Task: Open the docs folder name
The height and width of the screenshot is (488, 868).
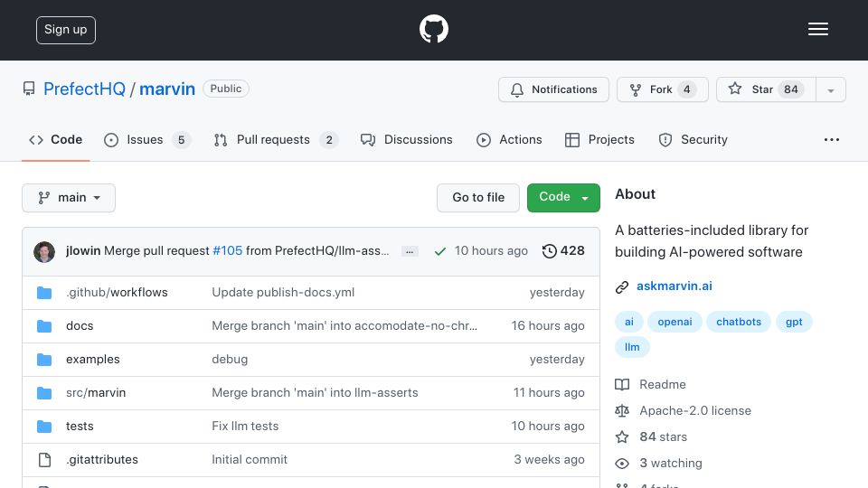Action: (x=80, y=326)
